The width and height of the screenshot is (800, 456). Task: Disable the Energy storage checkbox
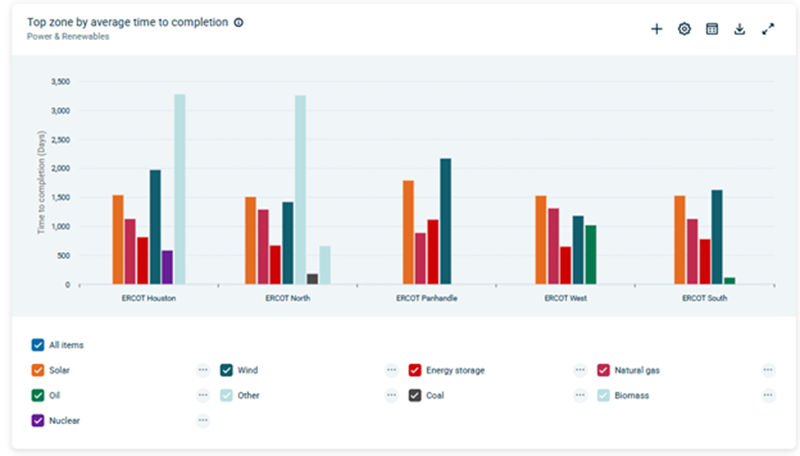415,370
